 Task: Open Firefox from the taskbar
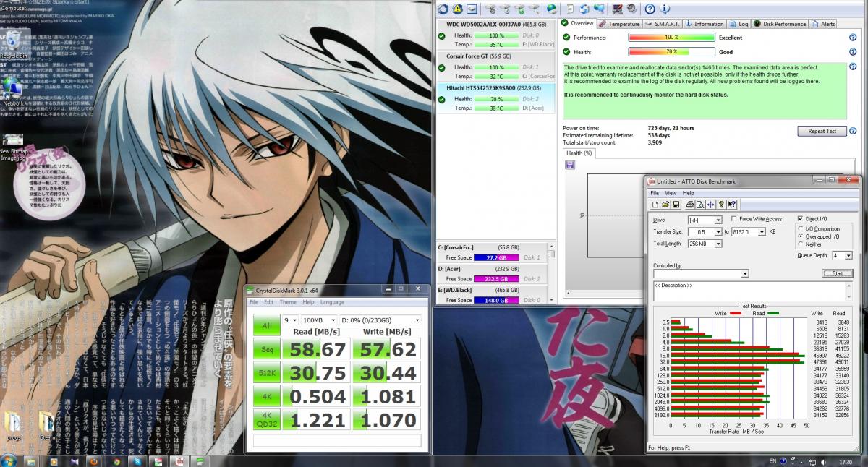(93, 460)
